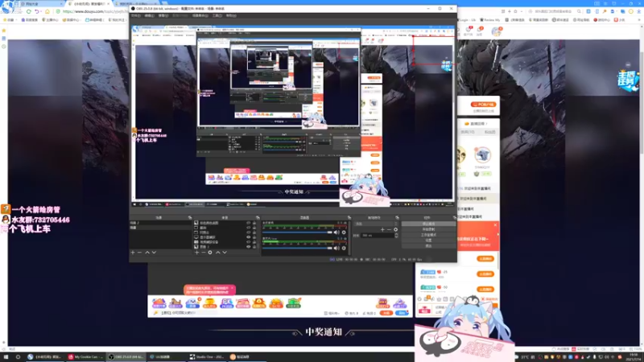Click 停止推流 button in OBS controls
This screenshot has height=362, width=644.
428,224
